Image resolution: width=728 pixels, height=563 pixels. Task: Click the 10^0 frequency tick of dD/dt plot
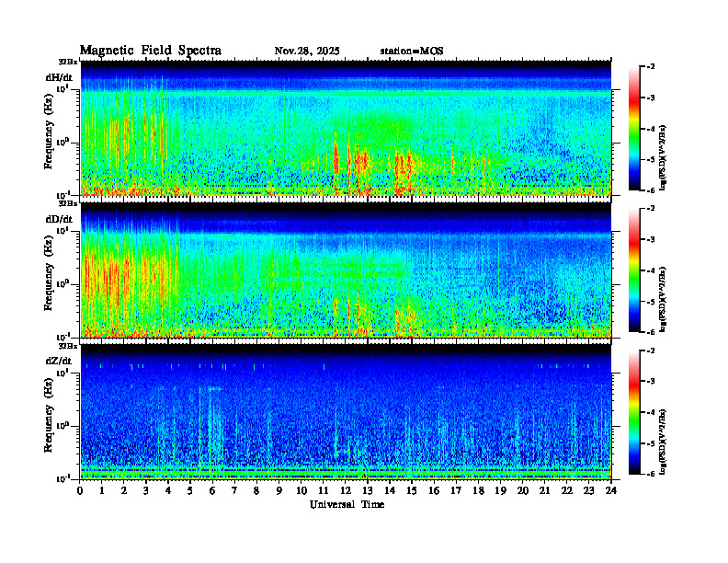click(63, 284)
